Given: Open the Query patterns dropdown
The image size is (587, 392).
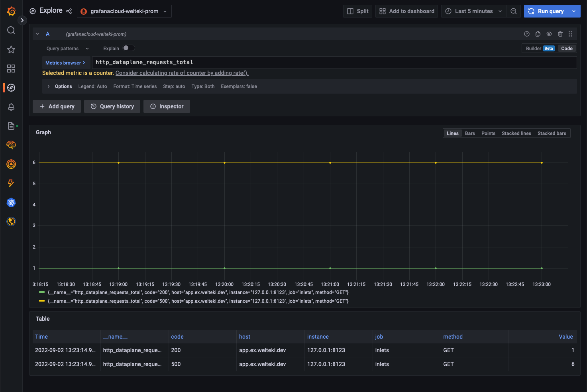Looking at the screenshot, I should [x=68, y=49].
